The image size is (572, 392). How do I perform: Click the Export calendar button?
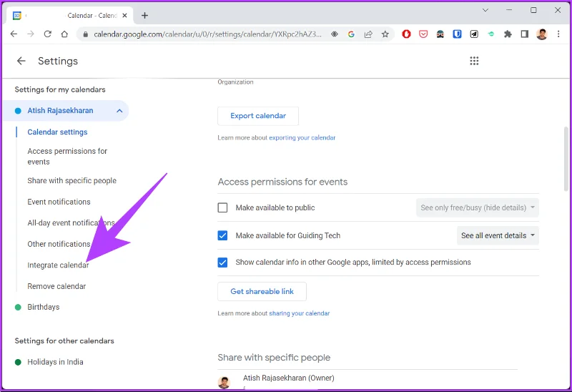tap(258, 116)
